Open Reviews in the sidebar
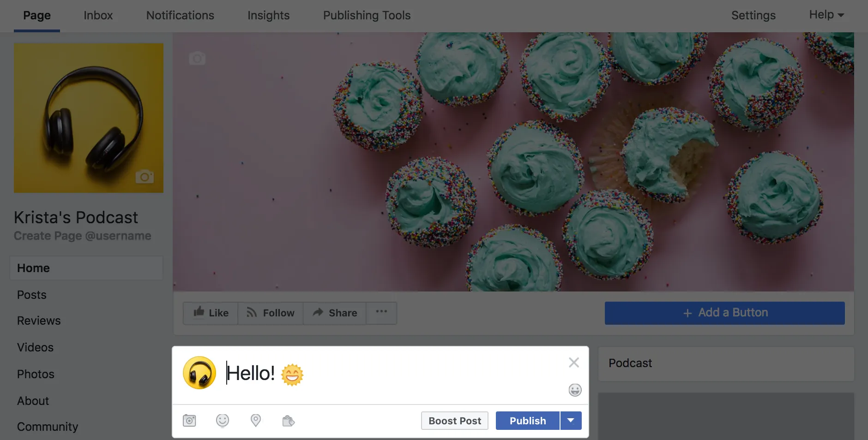This screenshot has height=440, width=868. (39, 321)
